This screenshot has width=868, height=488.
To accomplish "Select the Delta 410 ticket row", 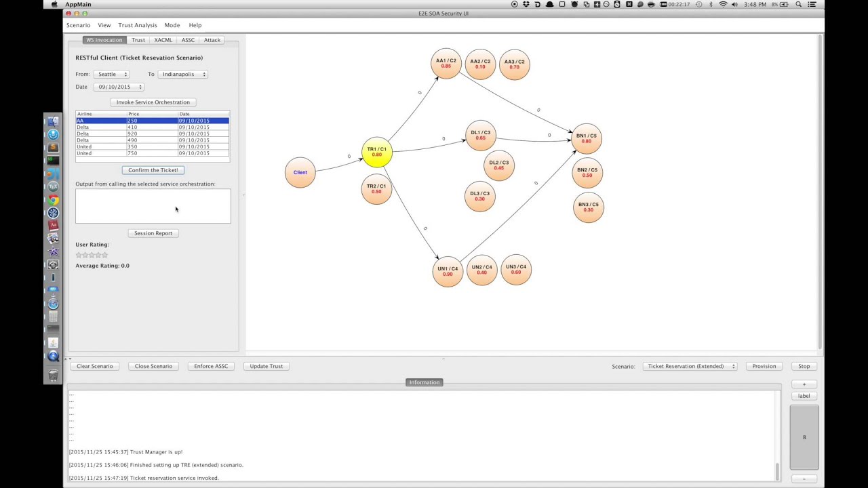I will [x=153, y=127].
